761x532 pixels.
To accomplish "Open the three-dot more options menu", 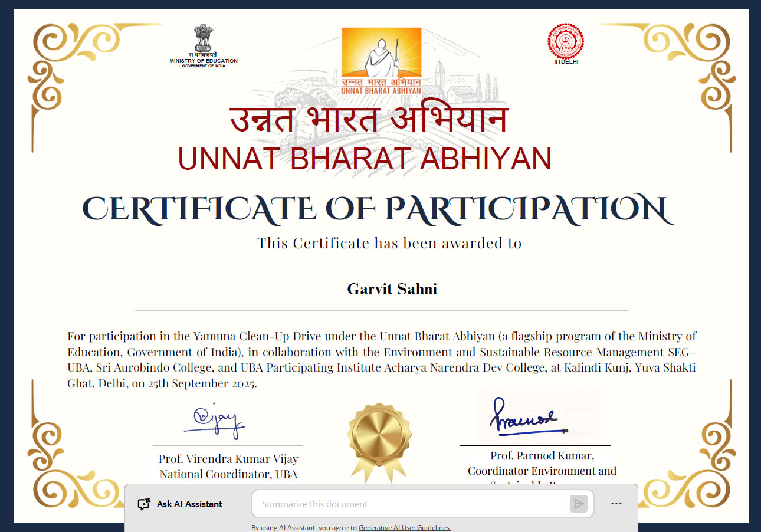I will (x=616, y=504).
